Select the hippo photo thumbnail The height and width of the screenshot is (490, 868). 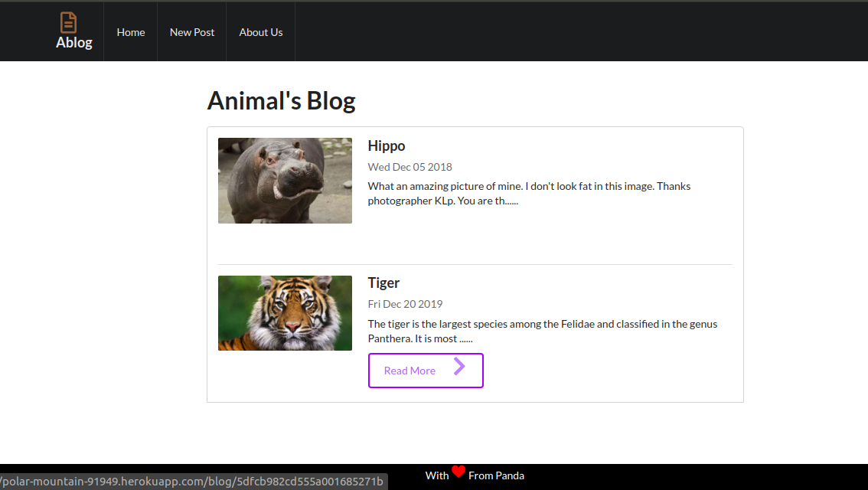coord(285,181)
